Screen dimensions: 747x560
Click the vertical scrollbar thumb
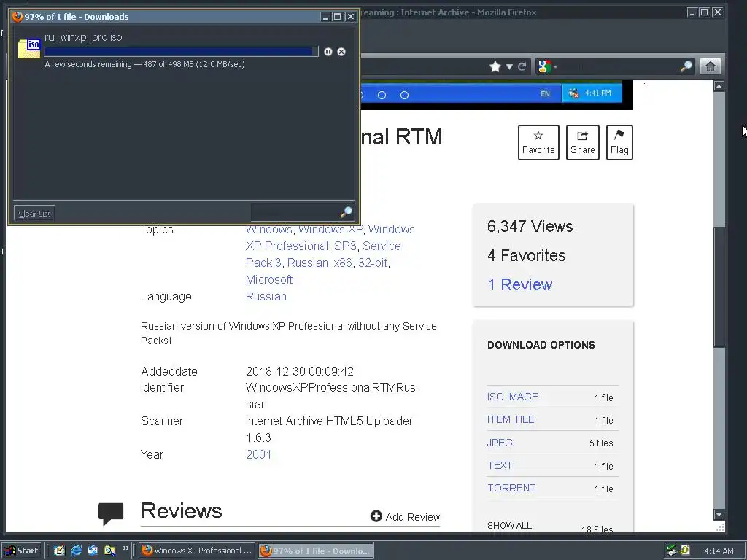click(x=719, y=287)
